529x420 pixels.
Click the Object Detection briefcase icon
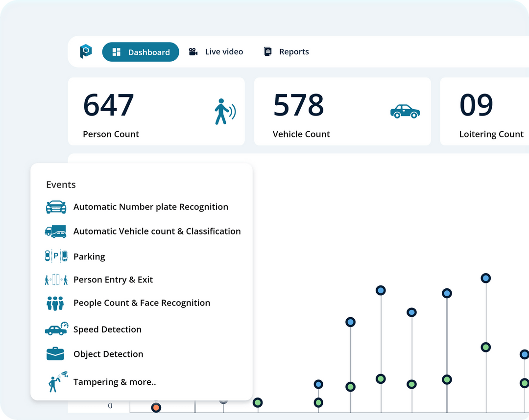(x=55, y=353)
